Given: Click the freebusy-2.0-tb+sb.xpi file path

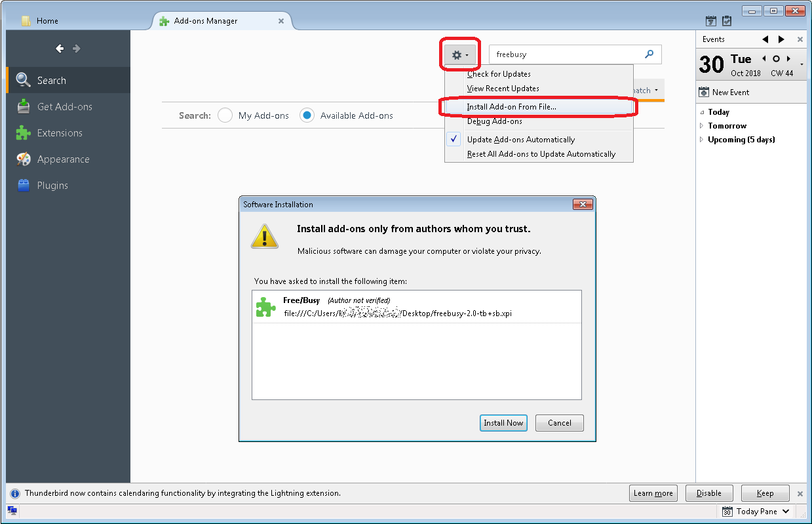Looking at the screenshot, I should [x=398, y=313].
